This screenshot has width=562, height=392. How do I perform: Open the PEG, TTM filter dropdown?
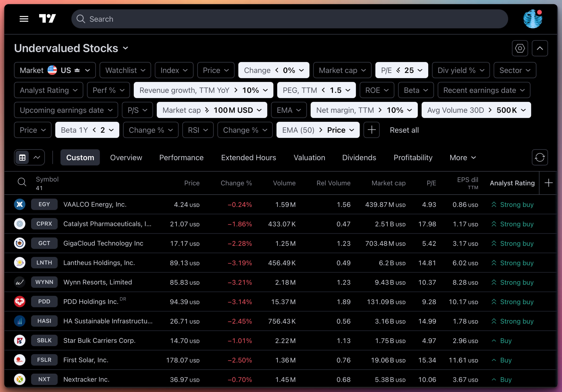(x=316, y=90)
